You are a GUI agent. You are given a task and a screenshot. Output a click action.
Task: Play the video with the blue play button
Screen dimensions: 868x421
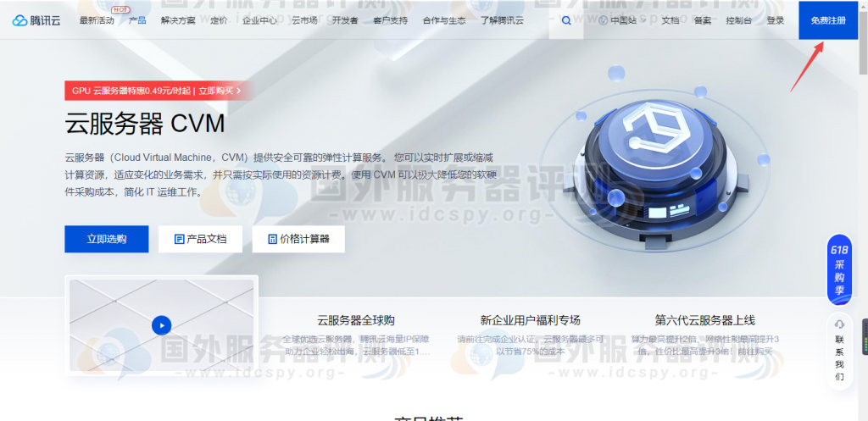point(162,325)
